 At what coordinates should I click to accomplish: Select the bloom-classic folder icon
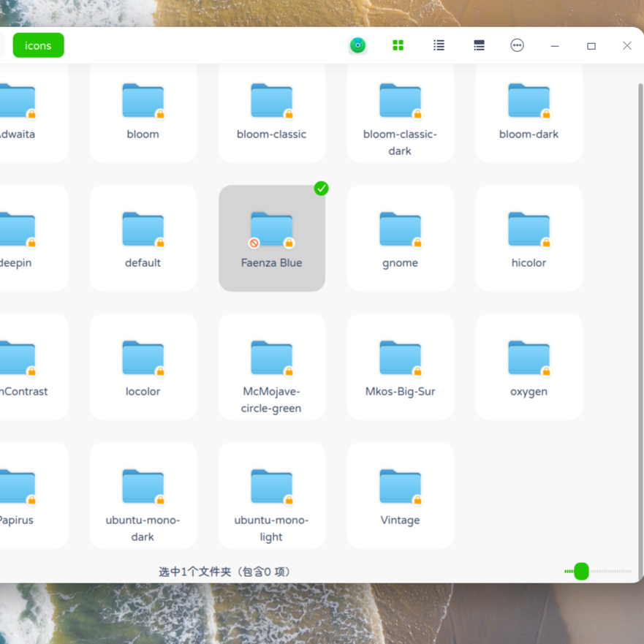tap(271, 102)
